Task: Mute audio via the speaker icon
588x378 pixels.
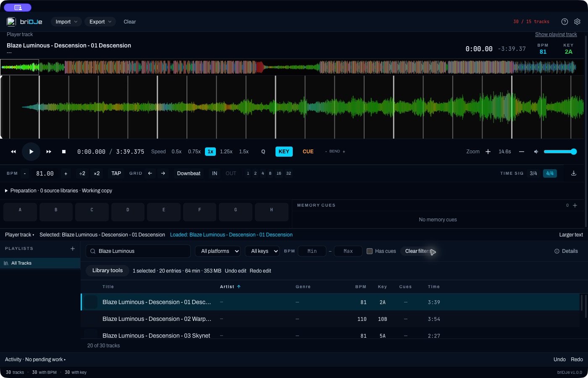Action: point(536,152)
